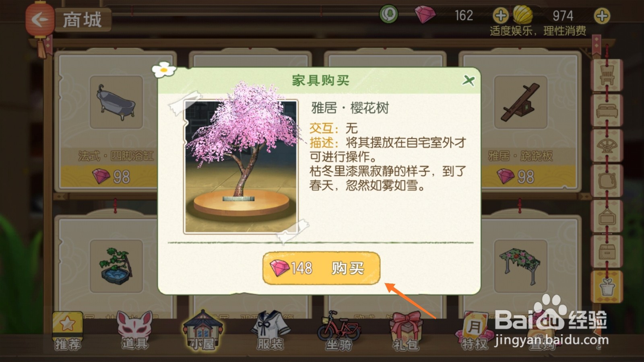644x362 pixels.
Task: Add more gold shells with plus icon
Action: 602,16
